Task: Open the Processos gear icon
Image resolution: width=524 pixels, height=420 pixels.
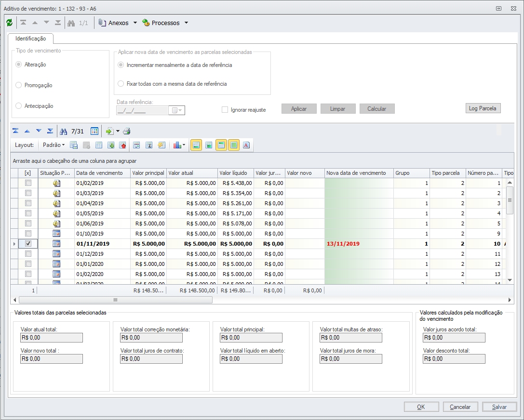Action: pos(146,23)
